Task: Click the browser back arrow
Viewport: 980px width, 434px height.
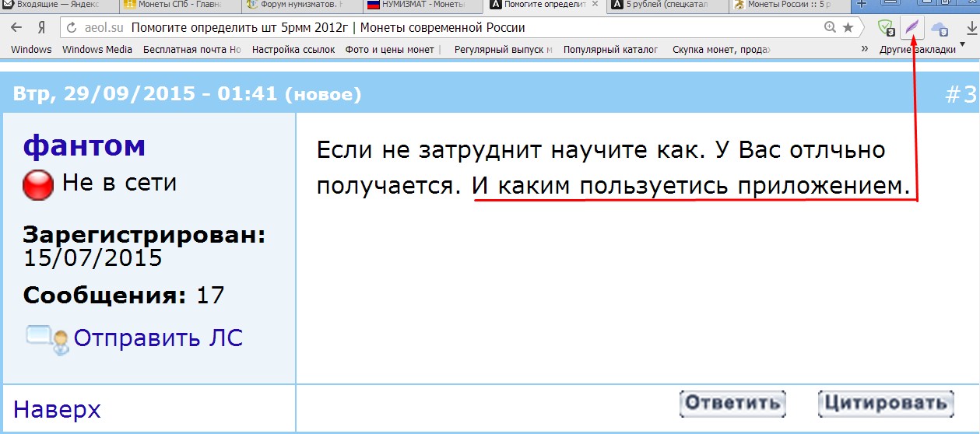Action: point(16,28)
